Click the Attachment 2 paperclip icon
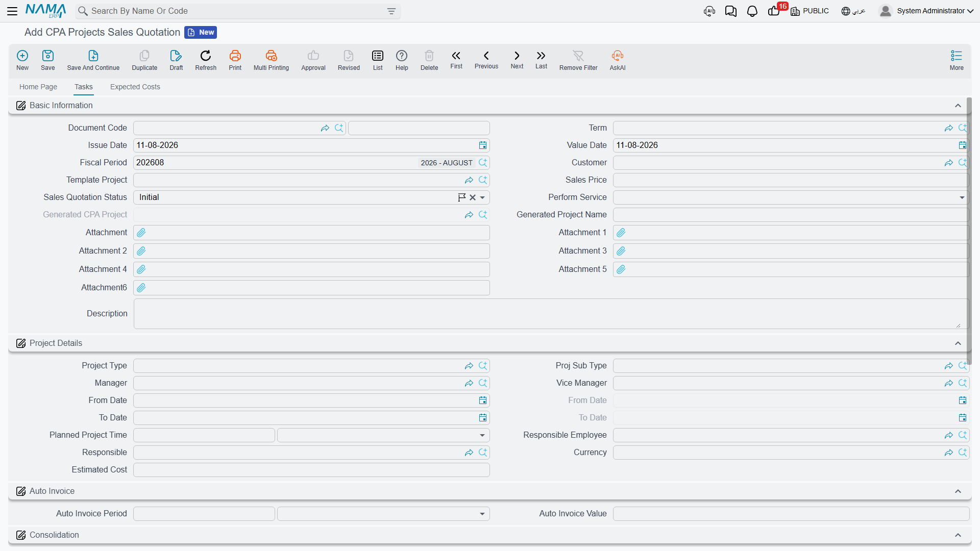This screenshot has height=551, width=980. click(x=141, y=251)
